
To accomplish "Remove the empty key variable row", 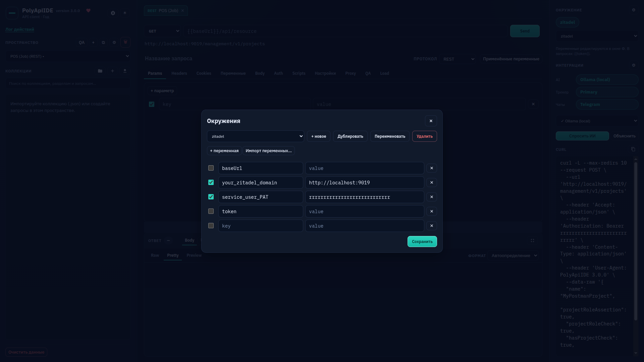I will coord(431,226).
